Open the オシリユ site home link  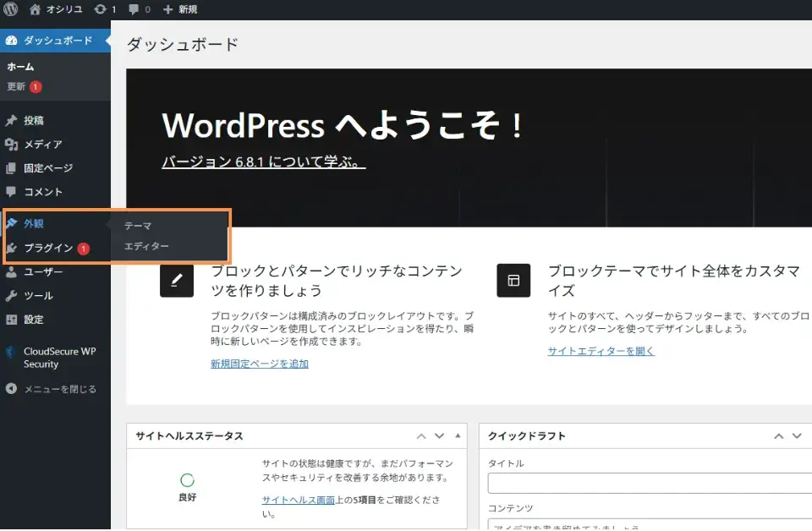point(56,8)
